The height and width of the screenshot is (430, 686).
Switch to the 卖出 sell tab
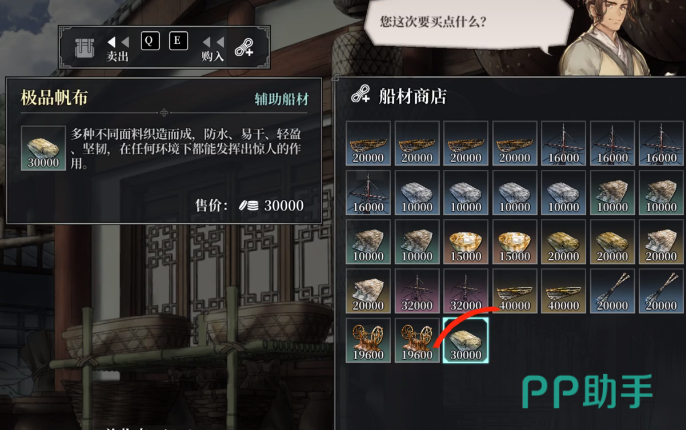coord(118,48)
